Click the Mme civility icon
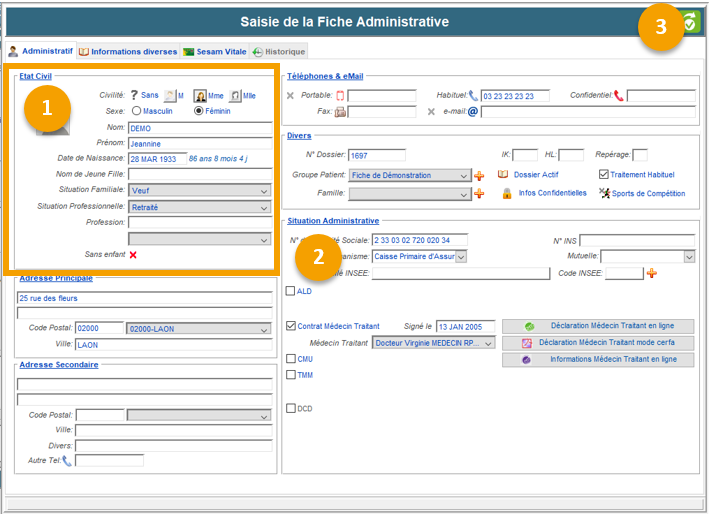Image resolution: width=709 pixels, height=514 pixels. tap(200, 95)
